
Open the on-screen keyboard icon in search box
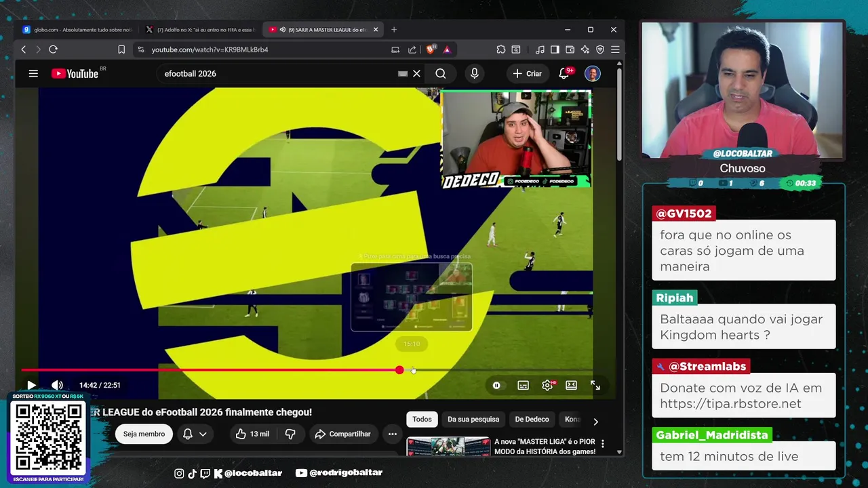(x=403, y=73)
